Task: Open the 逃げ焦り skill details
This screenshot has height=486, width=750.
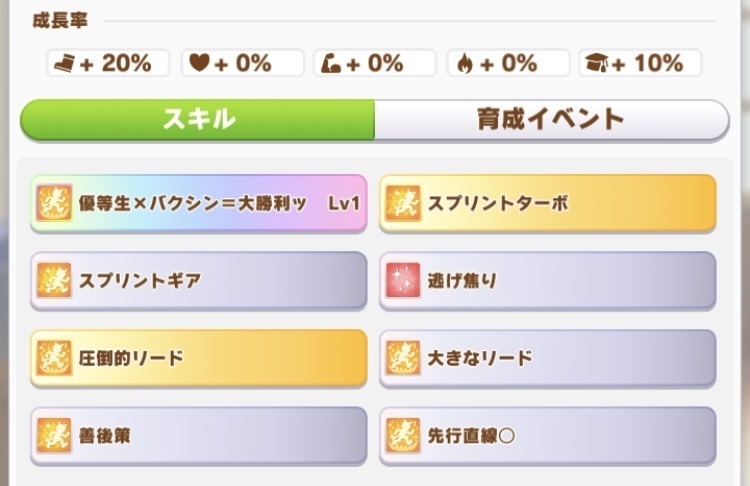Action: click(x=548, y=281)
